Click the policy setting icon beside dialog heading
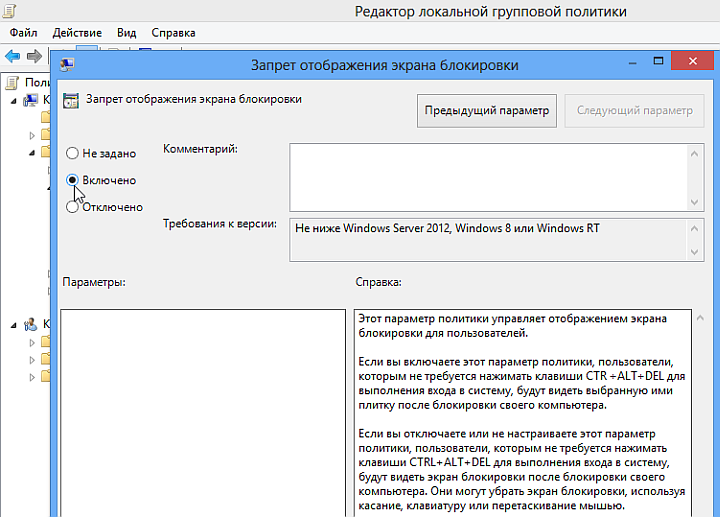Screen dimensions: 720x517 pyautogui.click(x=71, y=100)
